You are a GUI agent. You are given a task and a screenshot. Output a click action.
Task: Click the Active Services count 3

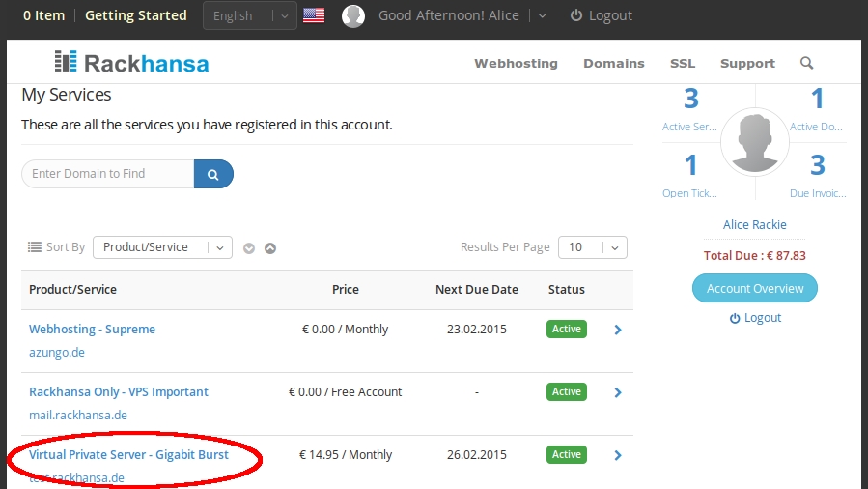(690, 99)
